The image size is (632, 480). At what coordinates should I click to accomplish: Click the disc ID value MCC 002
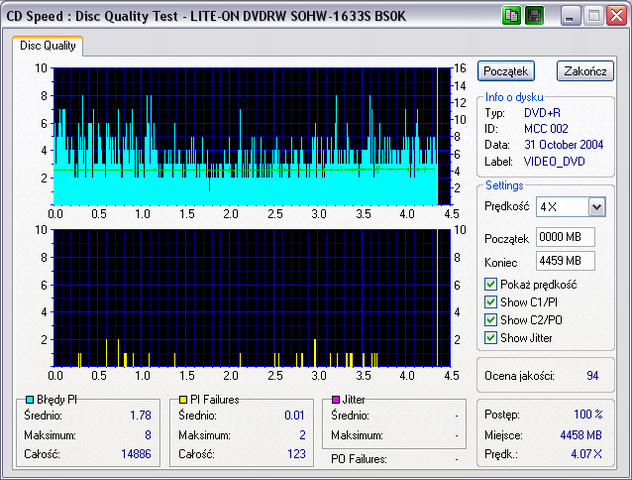546,129
